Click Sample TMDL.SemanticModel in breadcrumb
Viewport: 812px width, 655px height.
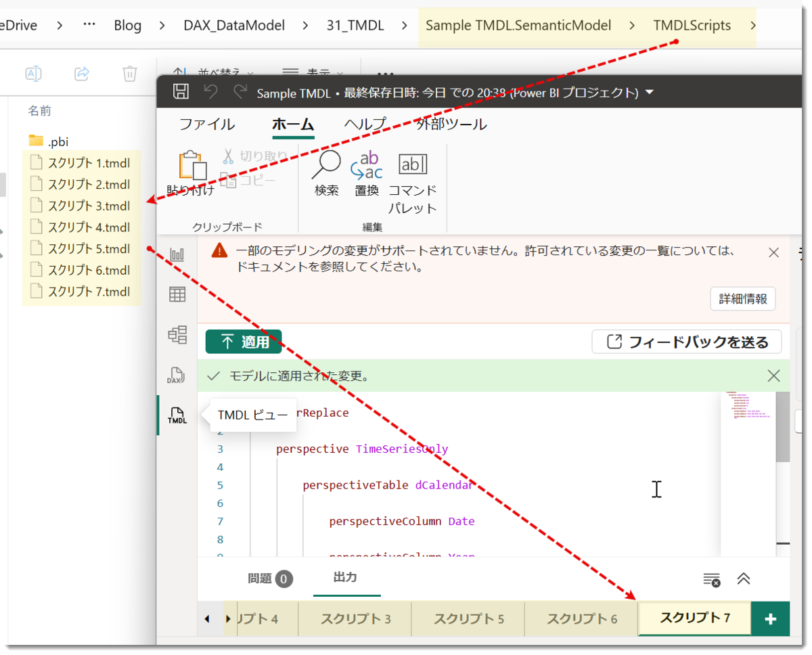pyautogui.click(x=518, y=26)
